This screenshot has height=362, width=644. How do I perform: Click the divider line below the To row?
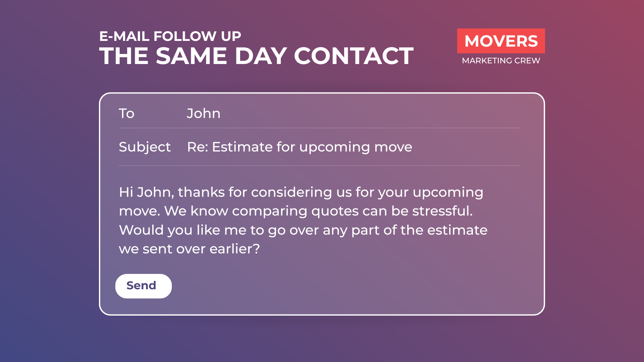click(319, 128)
